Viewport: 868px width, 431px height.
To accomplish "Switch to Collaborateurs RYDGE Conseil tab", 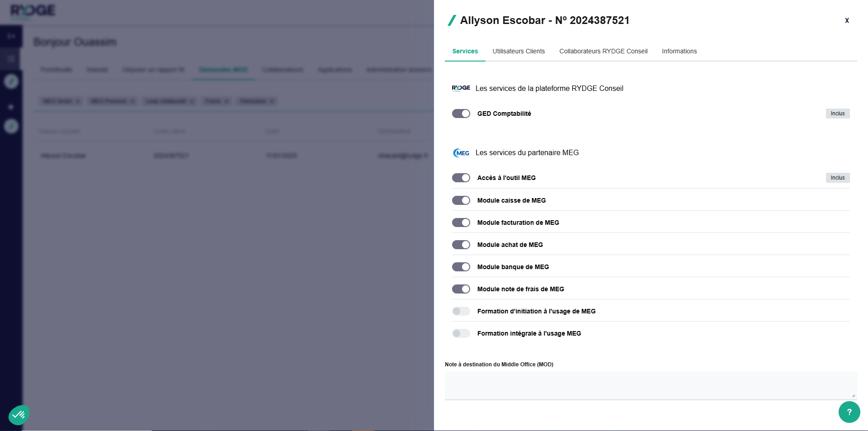I will tap(603, 51).
